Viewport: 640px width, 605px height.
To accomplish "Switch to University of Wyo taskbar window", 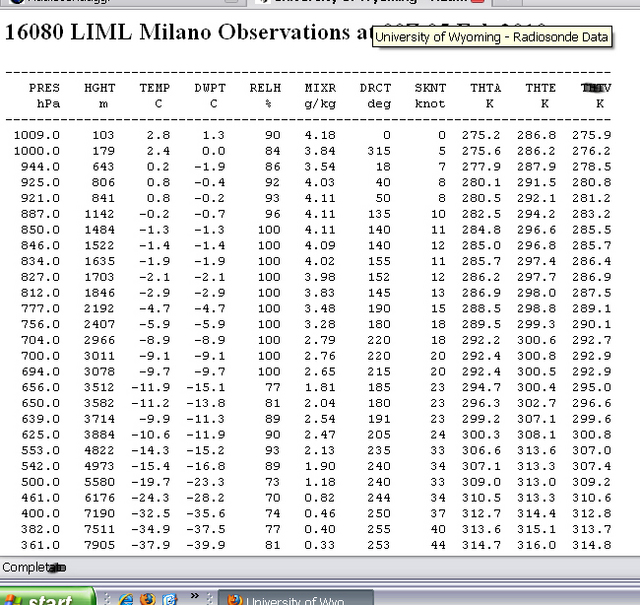I will [295, 600].
